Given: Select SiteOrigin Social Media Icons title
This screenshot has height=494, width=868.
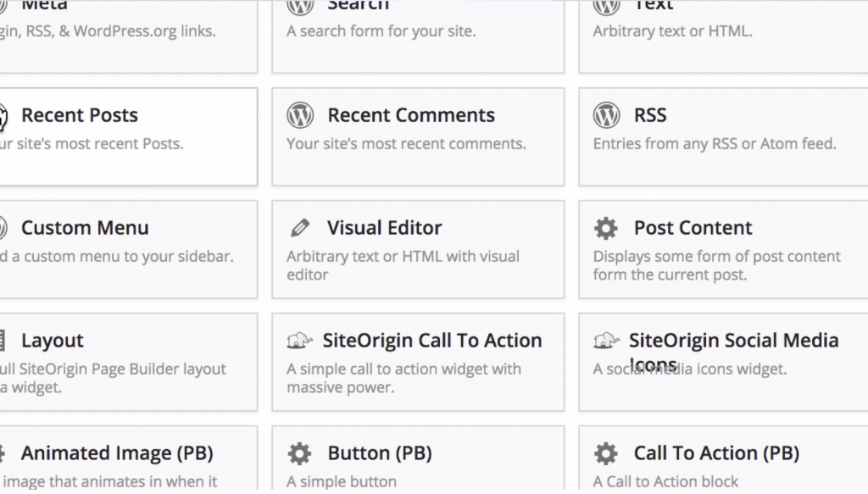Looking at the screenshot, I should (x=733, y=352).
